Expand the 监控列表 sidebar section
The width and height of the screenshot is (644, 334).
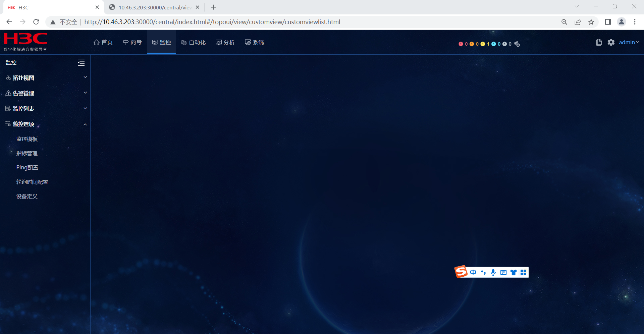45,109
